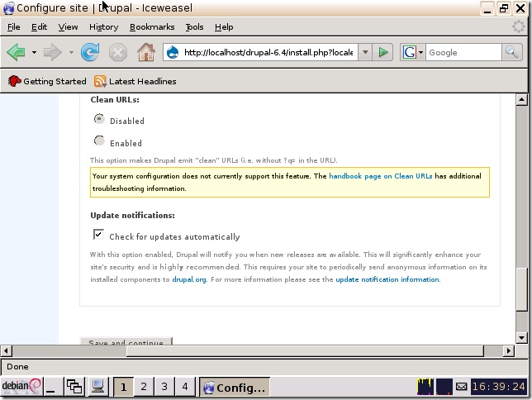The height and width of the screenshot is (400, 532).
Task: Click the 'Done' status bar text
Action: click(17, 367)
